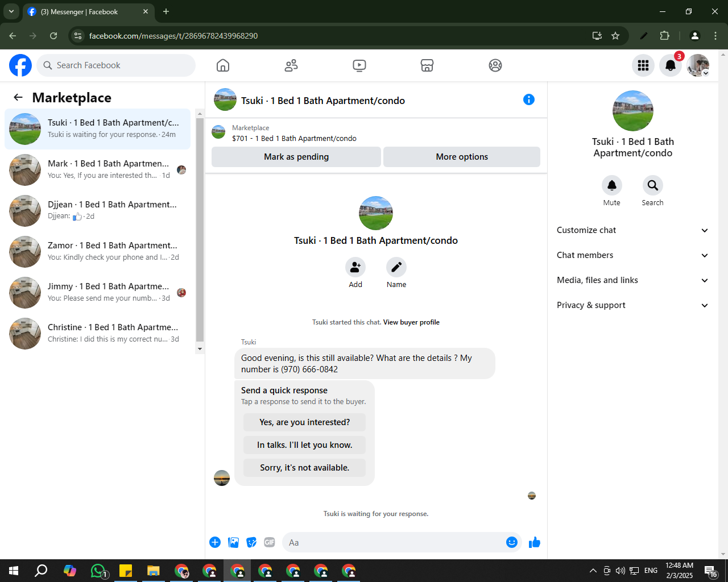The width and height of the screenshot is (728, 582).
Task: Open Windows Start menu
Action: coord(14,571)
